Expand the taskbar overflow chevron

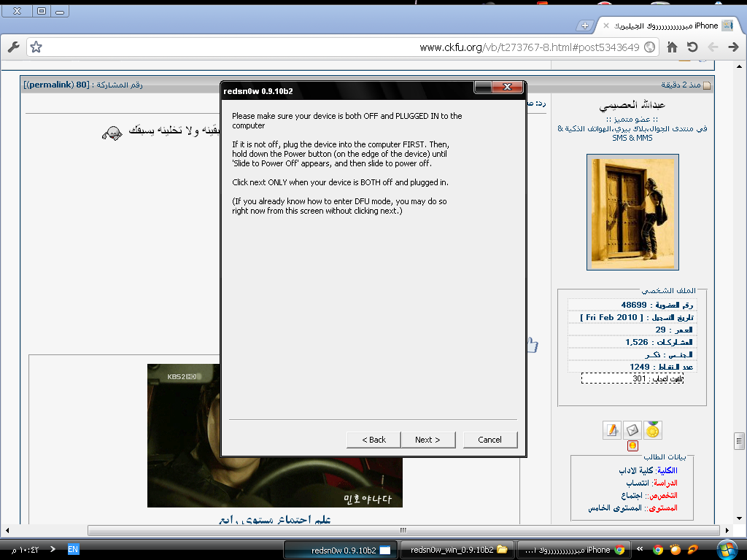click(640, 549)
